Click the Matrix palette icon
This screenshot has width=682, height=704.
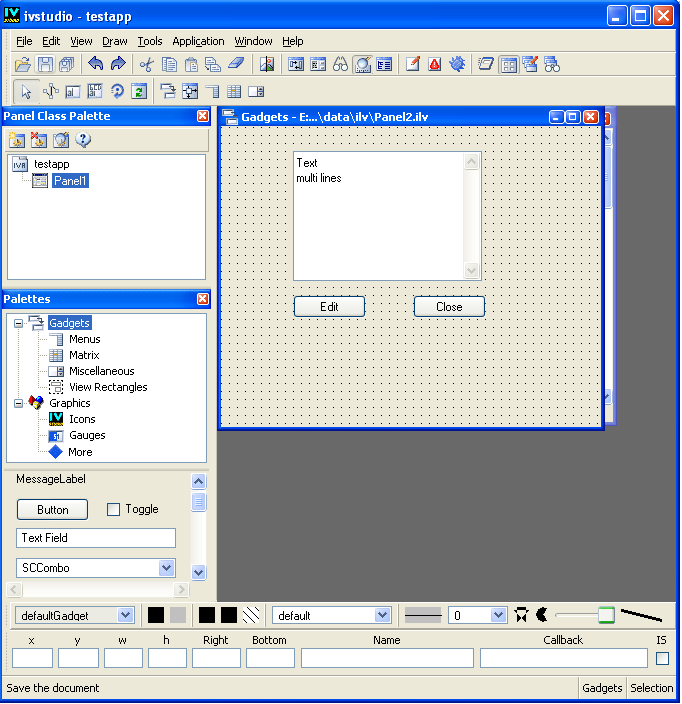coord(56,355)
